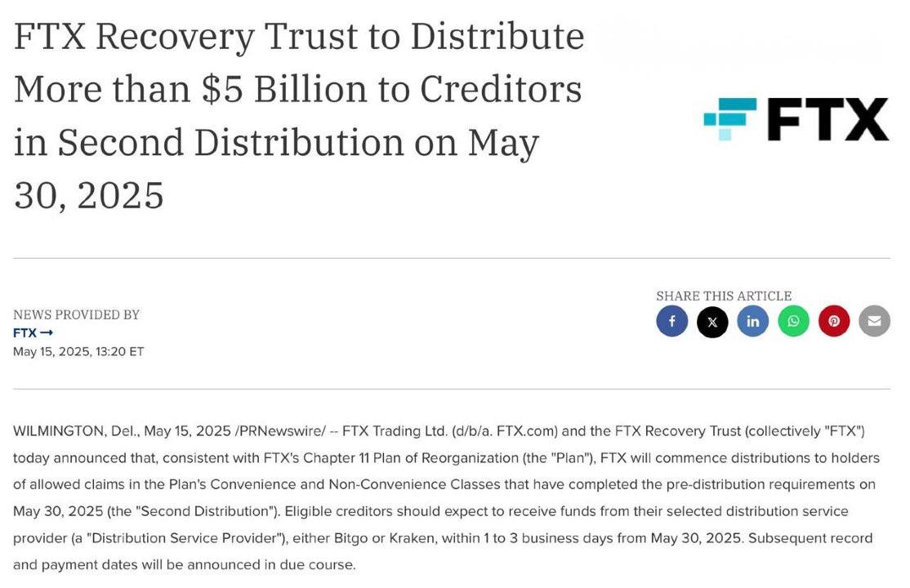Click the "SHARE THIS ARTICLE" label
Image resolution: width=910 pixels, height=588 pixels.
coord(724,296)
